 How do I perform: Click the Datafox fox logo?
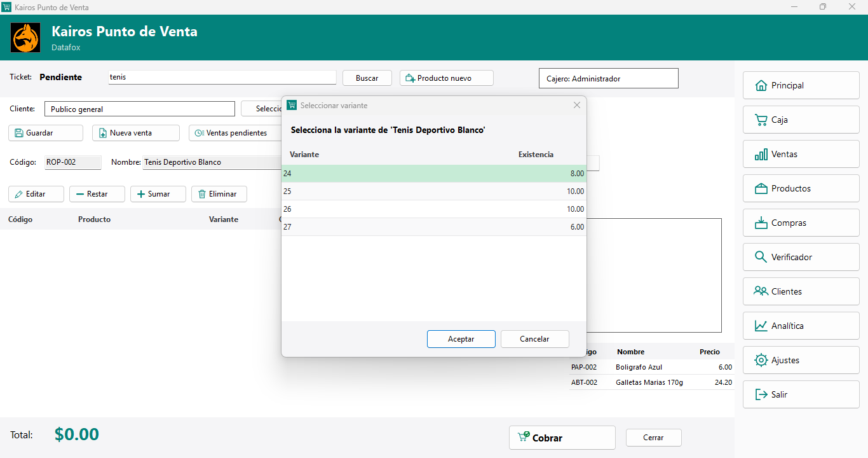coord(25,38)
